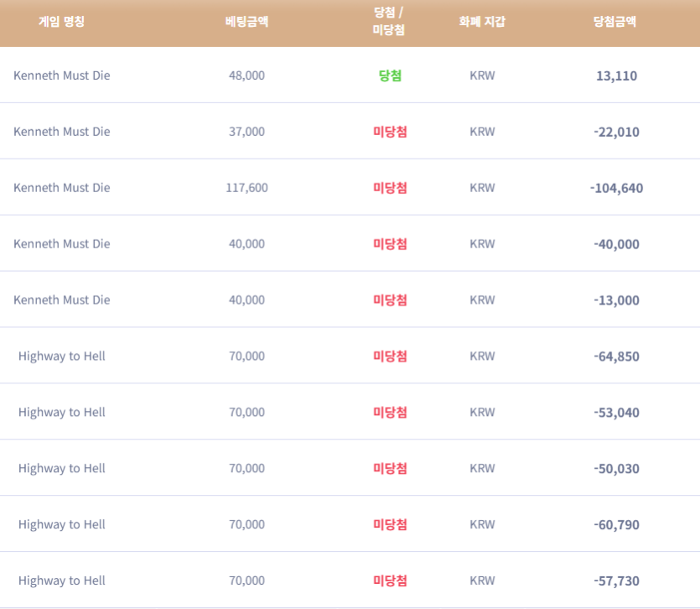This screenshot has height=609, width=700.
Task: Click the -13,000 result amount
Action: point(616,300)
